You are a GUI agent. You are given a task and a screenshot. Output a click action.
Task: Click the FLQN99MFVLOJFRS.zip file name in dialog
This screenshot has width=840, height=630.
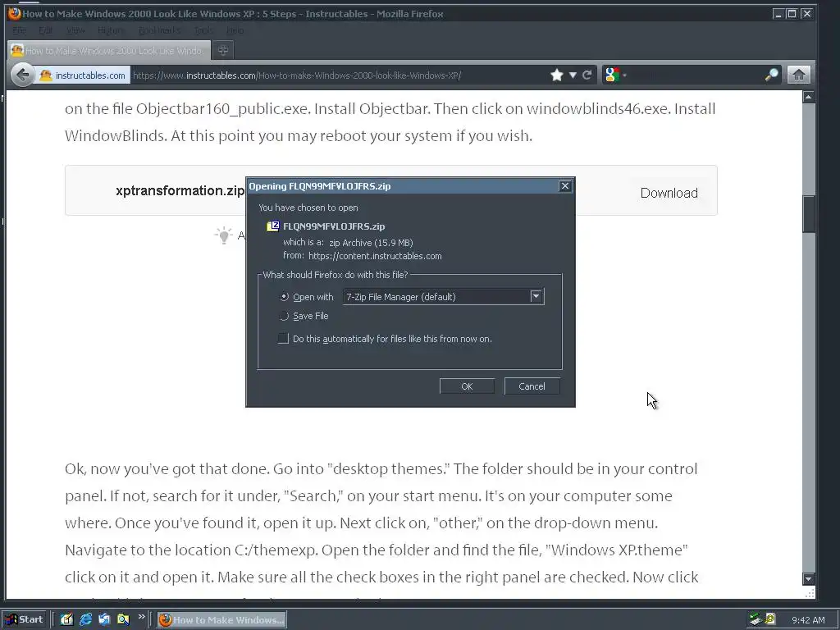pyautogui.click(x=334, y=226)
